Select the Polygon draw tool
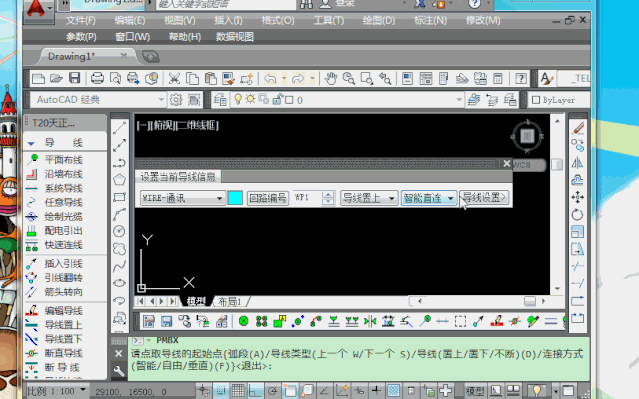This screenshot has height=399, width=639. click(119, 180)
